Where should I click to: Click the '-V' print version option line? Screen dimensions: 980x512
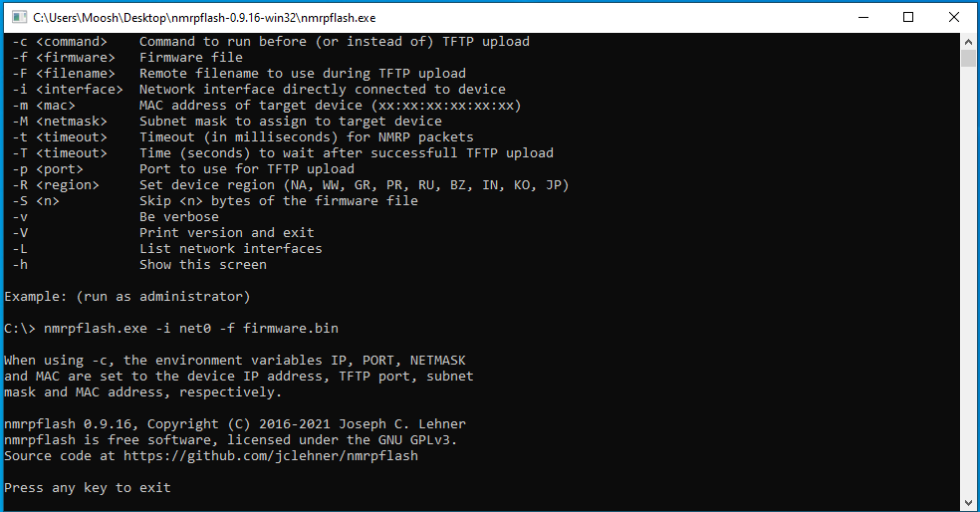click(x=163, y=232)
